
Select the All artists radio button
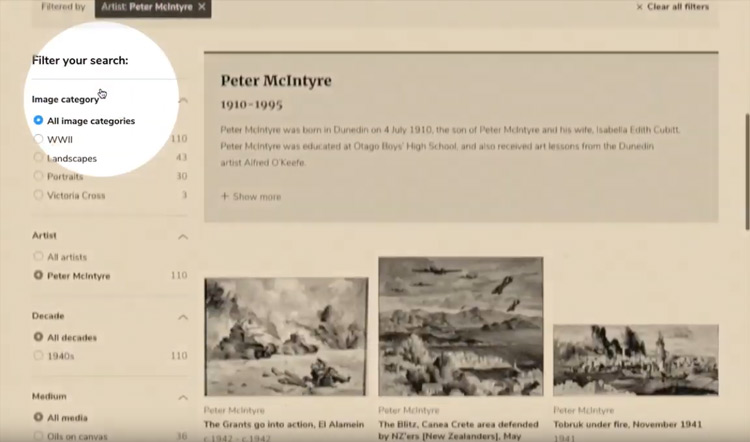coord(38,256)
